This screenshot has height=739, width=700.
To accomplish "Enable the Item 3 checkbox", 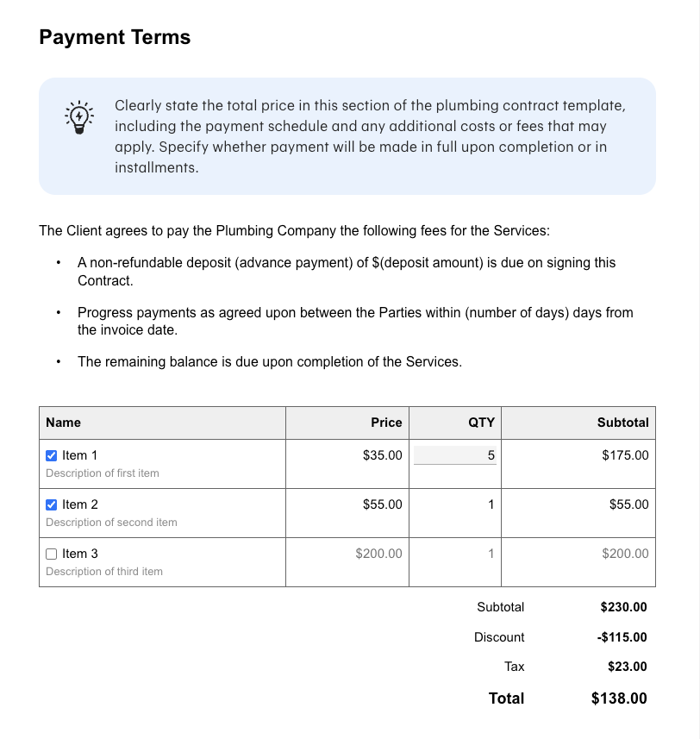I will (51, 554).
